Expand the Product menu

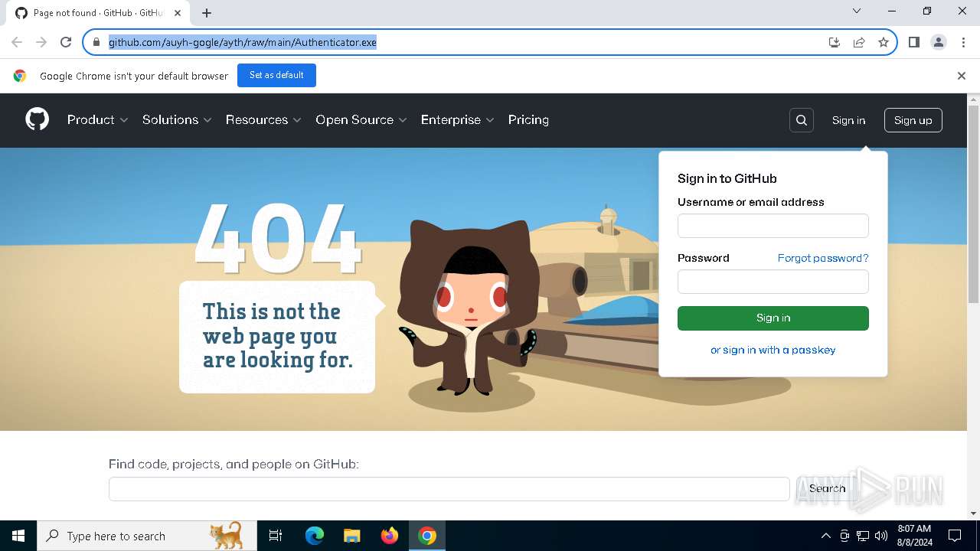[98, 120]
